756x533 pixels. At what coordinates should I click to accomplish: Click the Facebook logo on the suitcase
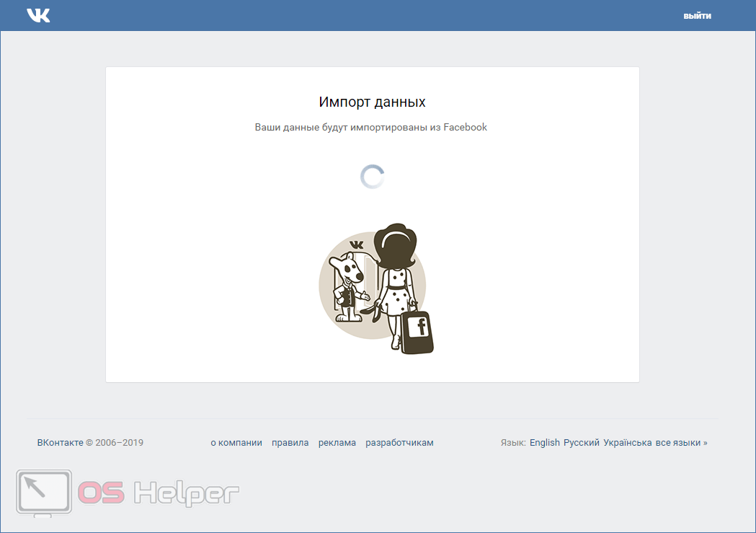coord(419,327)
